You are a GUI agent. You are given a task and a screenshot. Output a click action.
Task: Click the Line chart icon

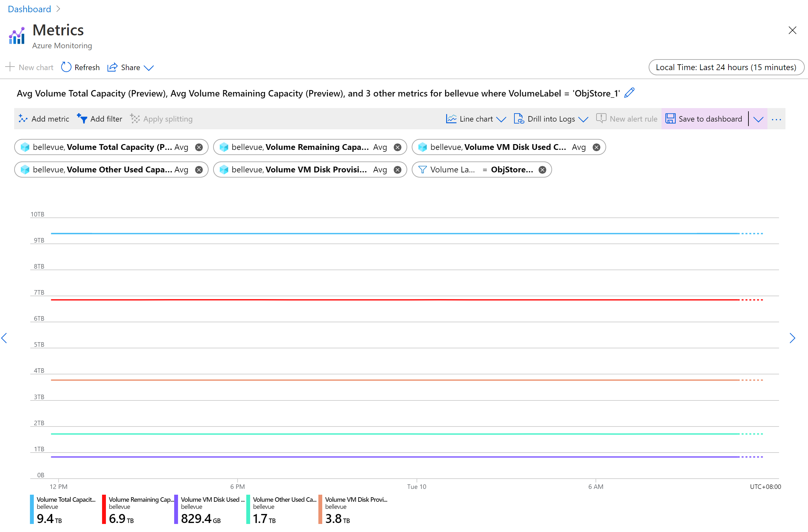453,118
